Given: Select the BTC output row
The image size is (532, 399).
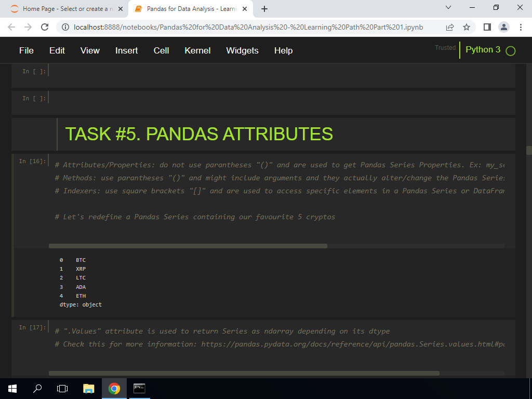Looking at the screenshot, I should pyautogui.click(x=73, y=260).
